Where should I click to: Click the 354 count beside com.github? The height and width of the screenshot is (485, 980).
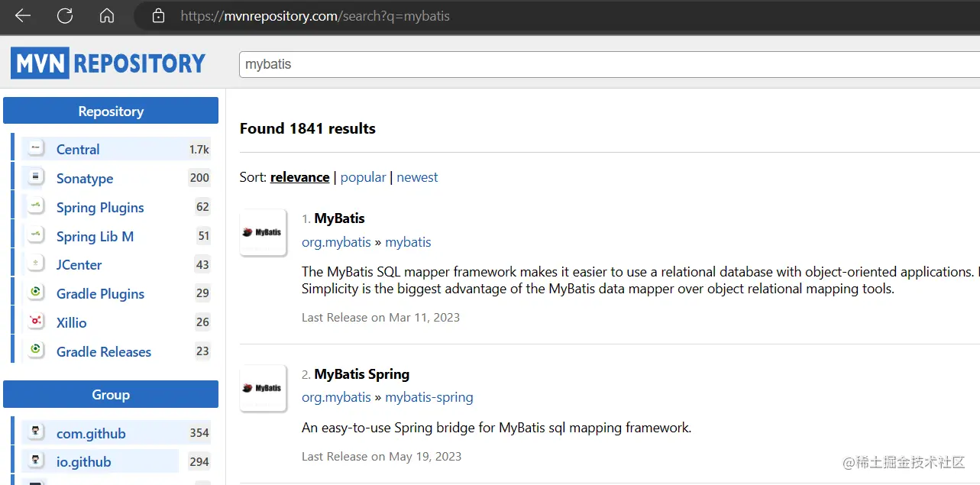pyautogui.click(x=199, y=433)
